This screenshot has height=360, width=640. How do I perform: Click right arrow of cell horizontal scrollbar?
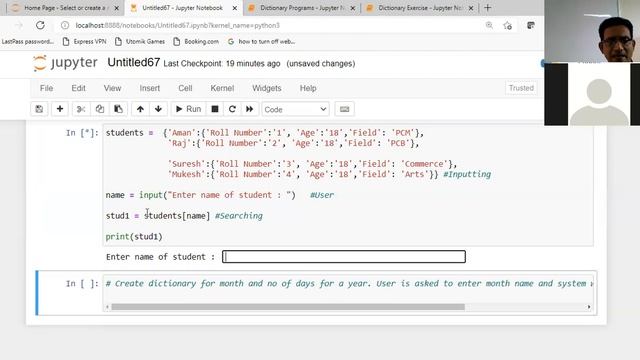(x=589, y=307)
